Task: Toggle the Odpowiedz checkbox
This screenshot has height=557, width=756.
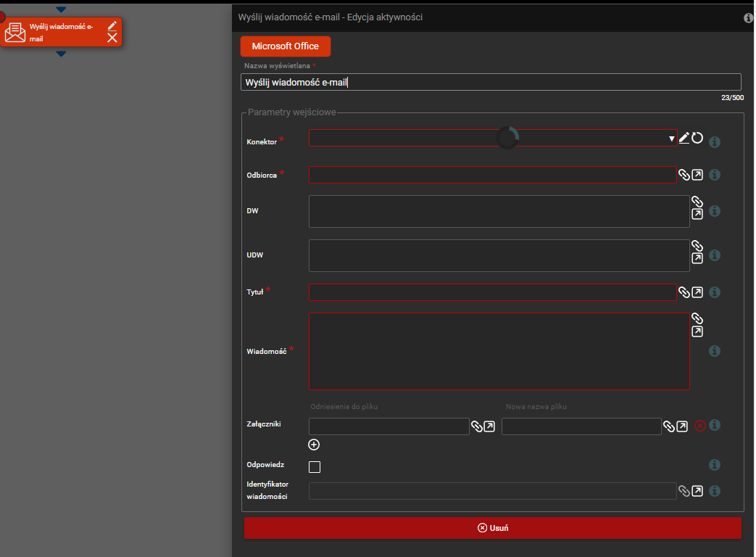Action: click(315, 467)
